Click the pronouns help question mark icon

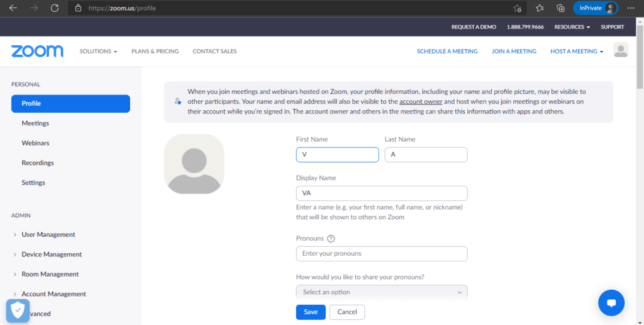tap(331, 239)
